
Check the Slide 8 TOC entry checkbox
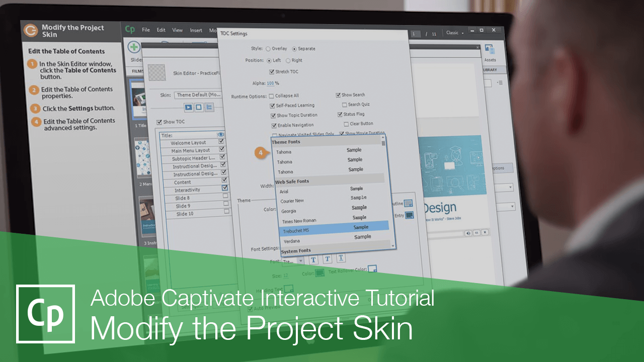pyautogui.click(x=225, y=196)
